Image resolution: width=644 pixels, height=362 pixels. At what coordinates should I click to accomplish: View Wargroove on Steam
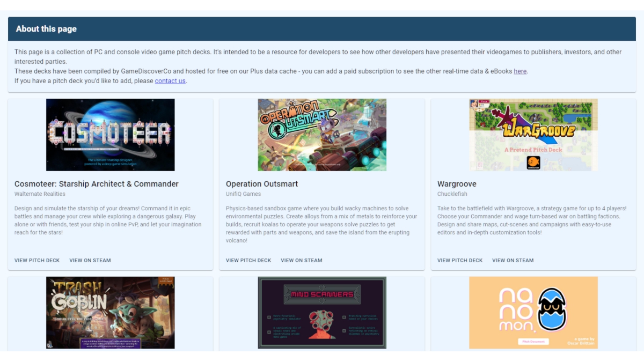[513, 261]
